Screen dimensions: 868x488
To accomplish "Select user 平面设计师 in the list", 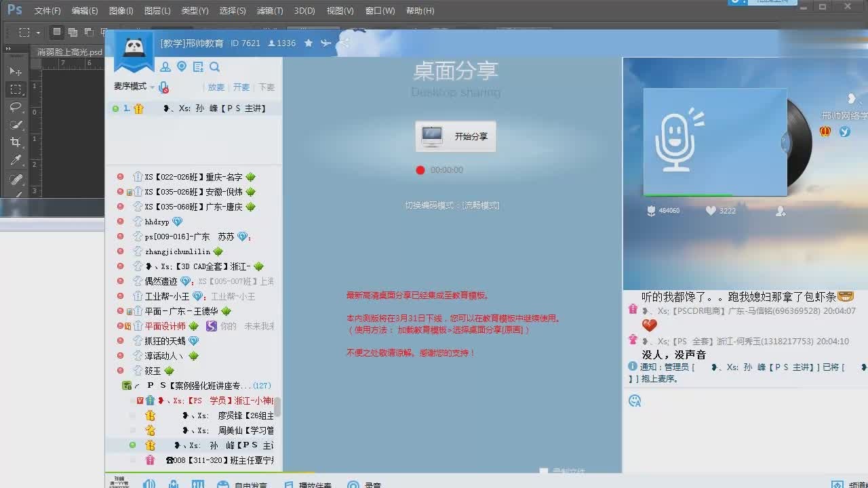I will coord(165,326).
